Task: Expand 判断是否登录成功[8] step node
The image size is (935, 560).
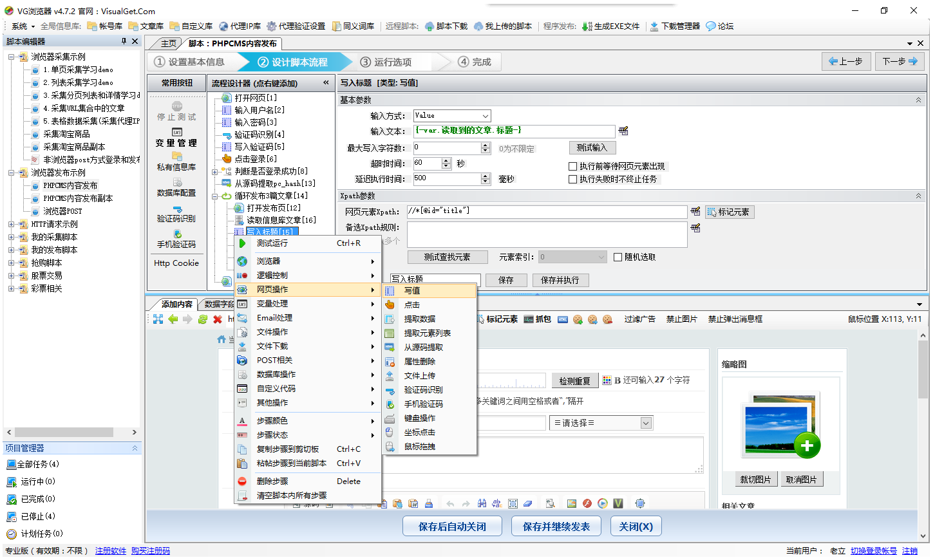Action: click(x=214, y=171)
